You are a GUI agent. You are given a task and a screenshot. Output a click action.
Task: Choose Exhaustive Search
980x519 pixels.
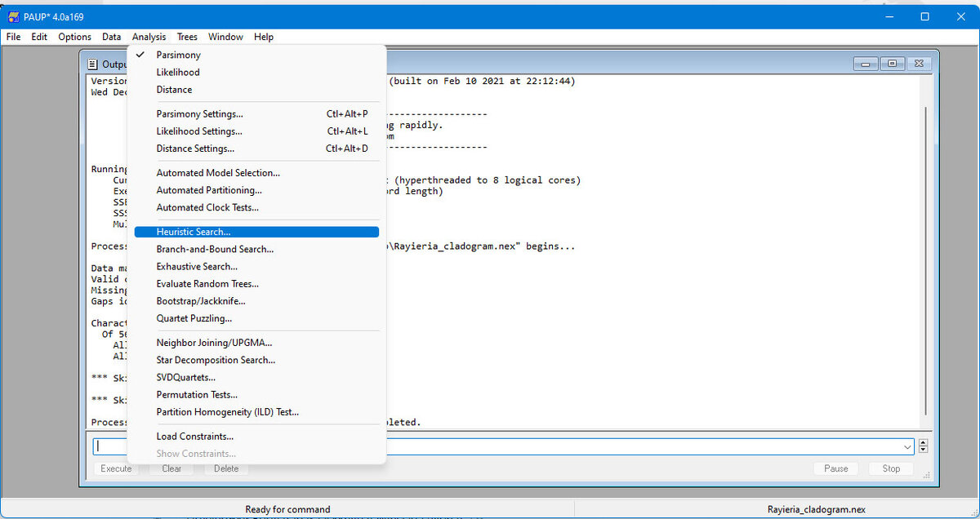[256, 266]
